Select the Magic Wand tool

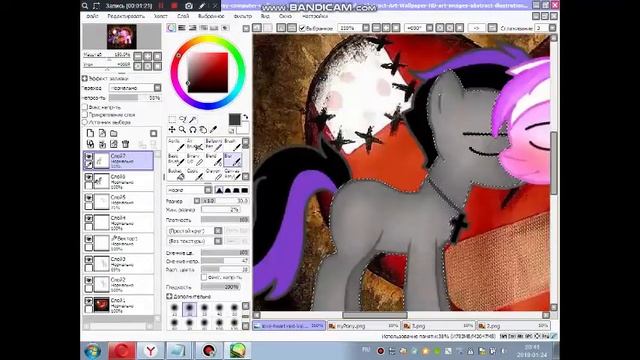(193, 119)
